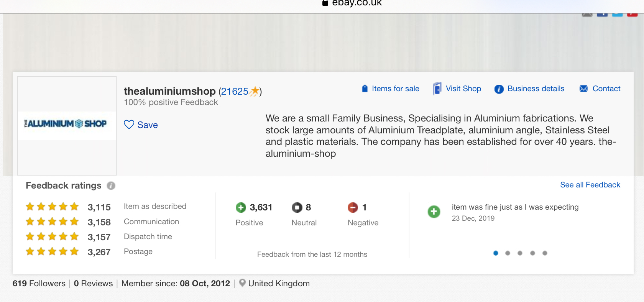Click the Items for sale tag icon
The height and width of the screenshot is (302, 644).
point(365,89)
